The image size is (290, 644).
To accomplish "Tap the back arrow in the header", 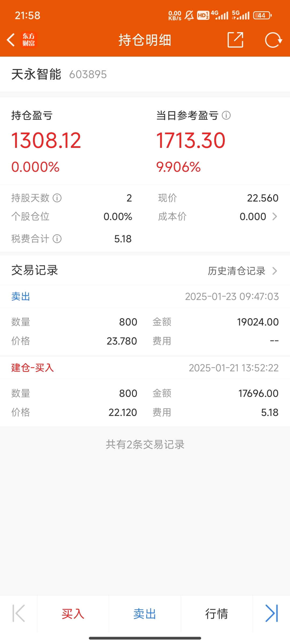I will point(11,40).
